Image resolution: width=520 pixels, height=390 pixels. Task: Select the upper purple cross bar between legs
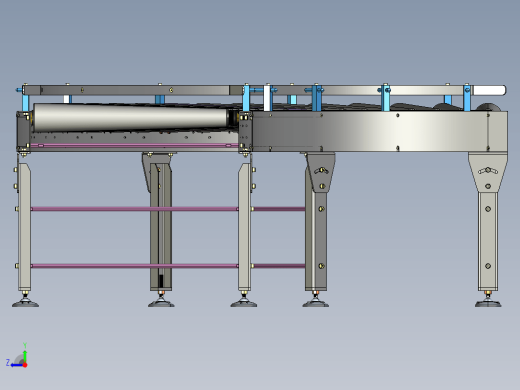pyautogui.click(x=135, y=209)
